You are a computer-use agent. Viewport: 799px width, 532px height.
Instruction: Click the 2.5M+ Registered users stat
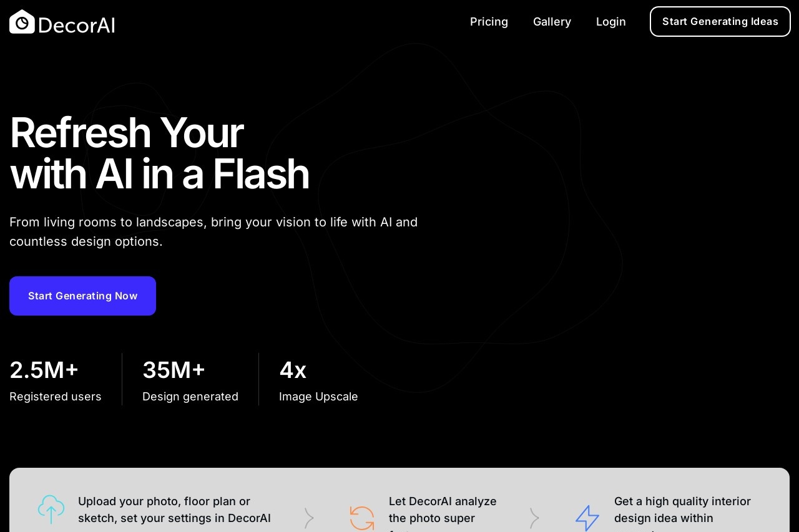pyautogui.click(x=56, y=380)
